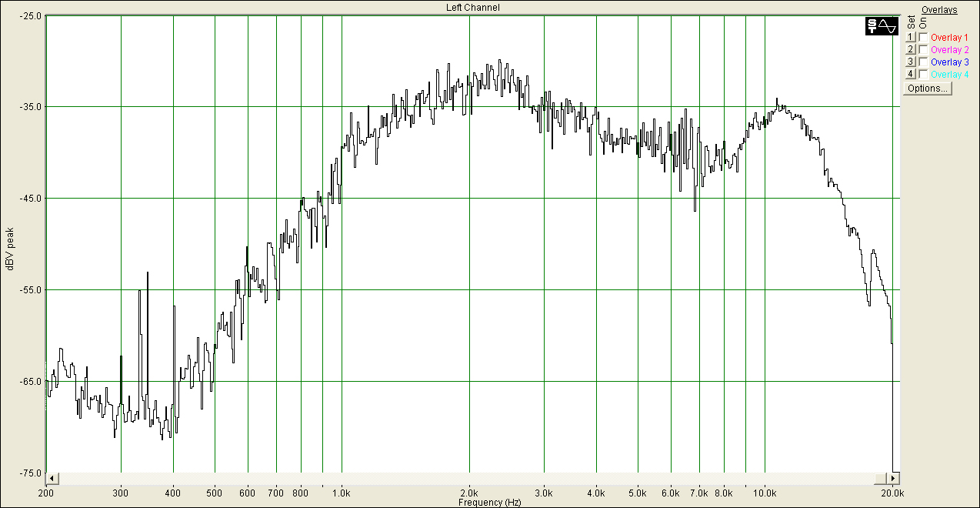This screenshot has width=980, height=508.
Task: Click the 20.0k frequency axis label
Action: (892, 492)
